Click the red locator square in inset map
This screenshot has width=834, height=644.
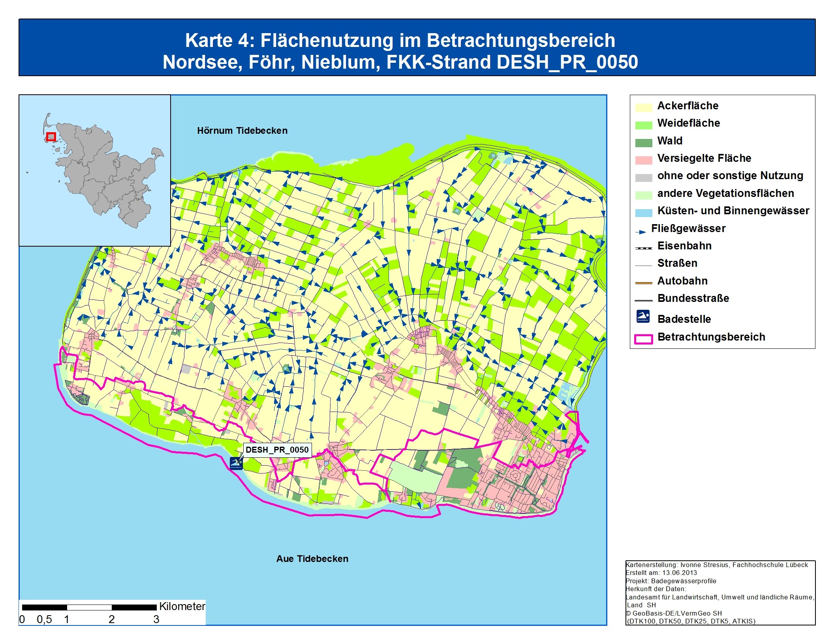51,137
